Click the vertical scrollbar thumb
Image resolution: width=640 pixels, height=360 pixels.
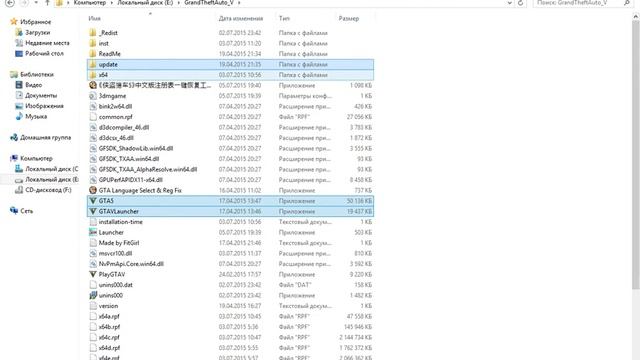pyautogui.click(x=636, y=155)
